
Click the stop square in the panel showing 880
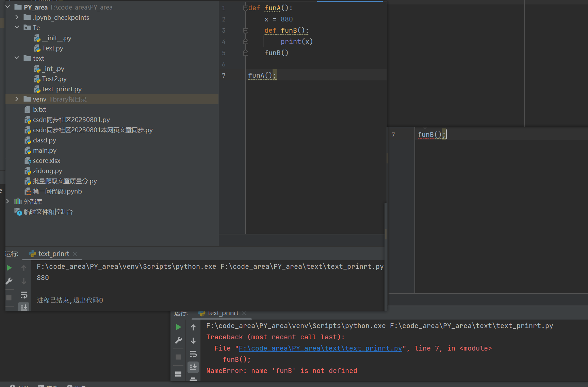[x=9, y=297]
